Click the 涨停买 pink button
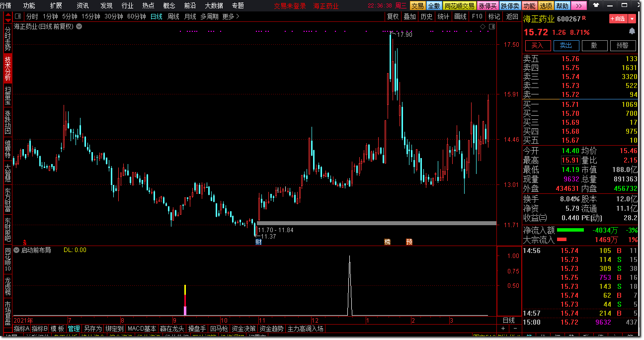The height and width of the screenshot is (340, 644). point(488,5)
